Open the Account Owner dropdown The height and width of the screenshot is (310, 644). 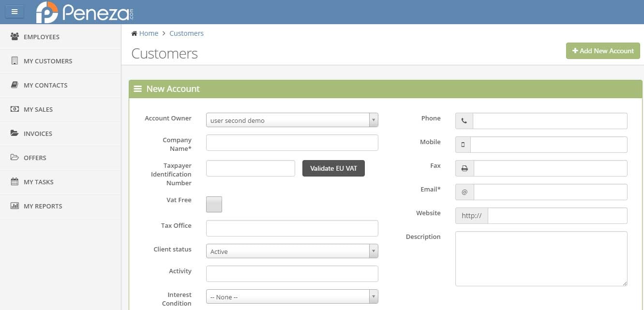tap(373, 119)
